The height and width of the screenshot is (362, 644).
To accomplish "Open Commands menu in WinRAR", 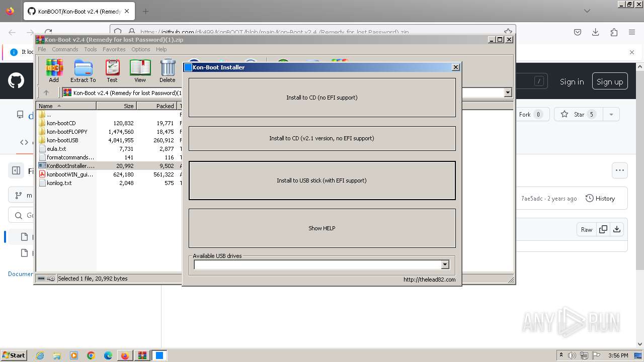I will tap(65, 49).
